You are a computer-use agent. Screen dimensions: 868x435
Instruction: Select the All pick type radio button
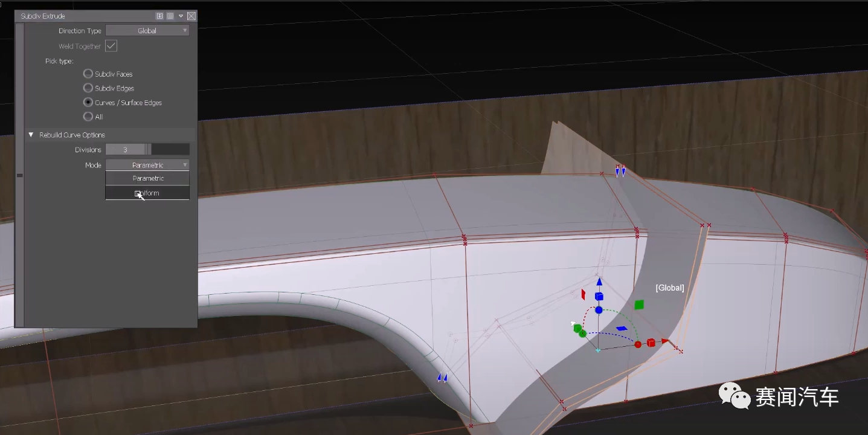point(88,117)
